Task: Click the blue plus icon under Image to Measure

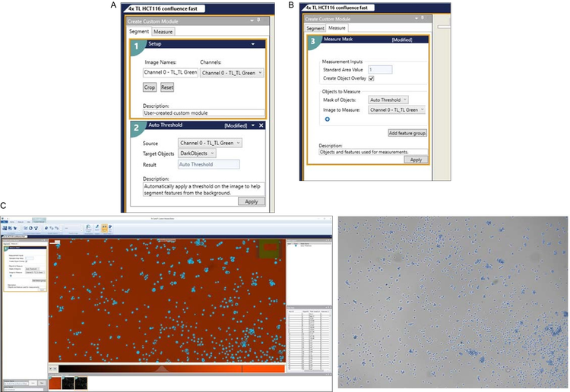Action: (327, 119)
